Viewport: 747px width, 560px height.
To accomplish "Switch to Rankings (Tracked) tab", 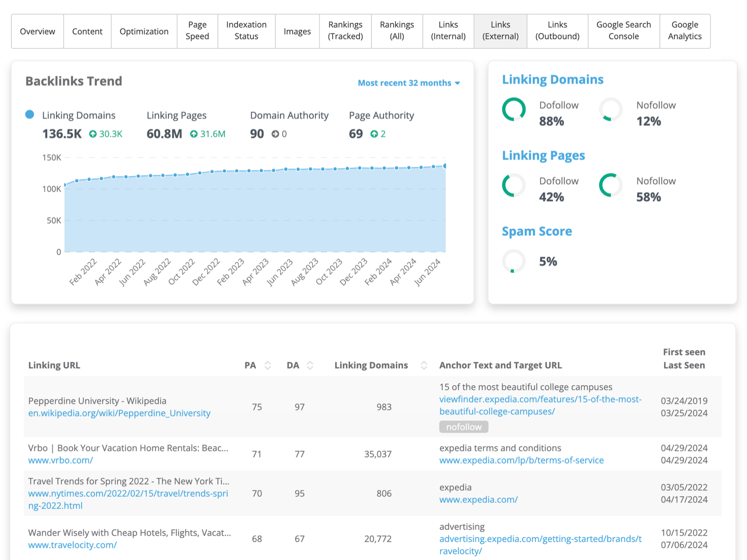I will tap(345, 32).
